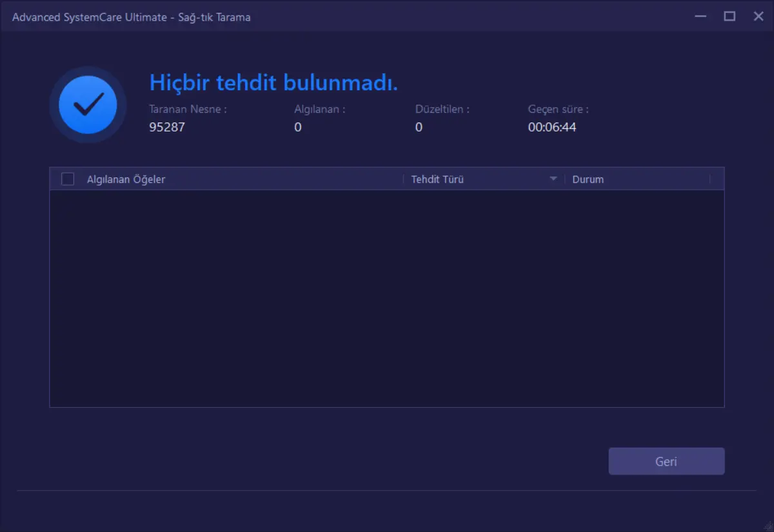
Task: Click the Geçen süre label
Action: click(559, 110)
